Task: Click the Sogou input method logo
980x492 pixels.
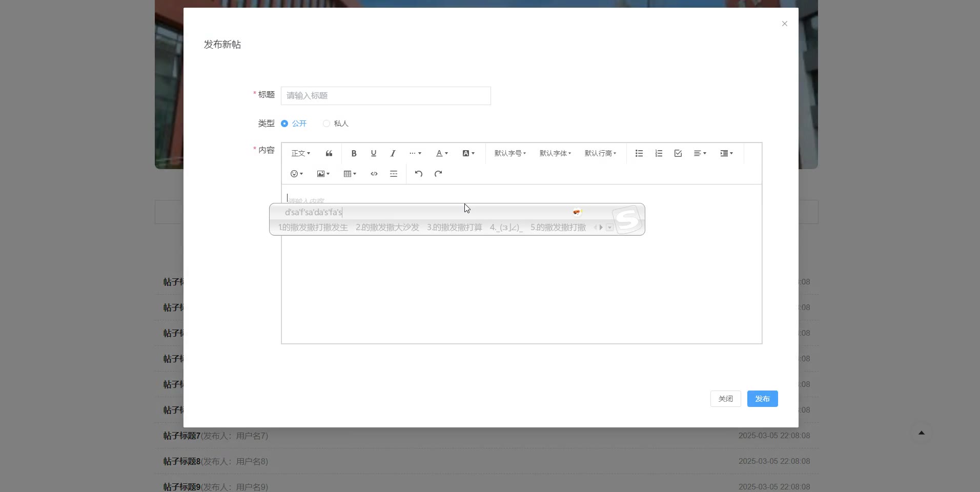Action: (x=627, y=219)
